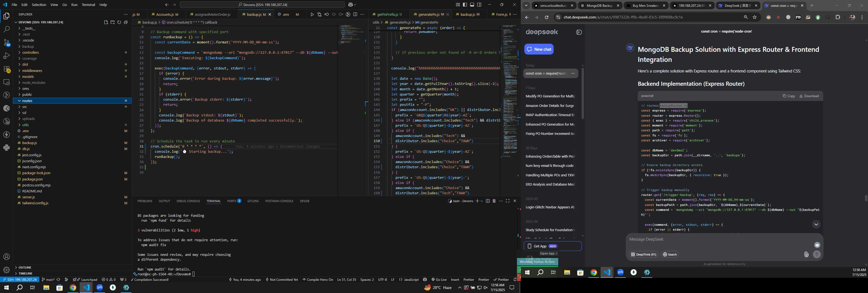The image size is (868, 293).
Task: Open the Selection menu
Action: pyautogui.click(x=39, y=5)
